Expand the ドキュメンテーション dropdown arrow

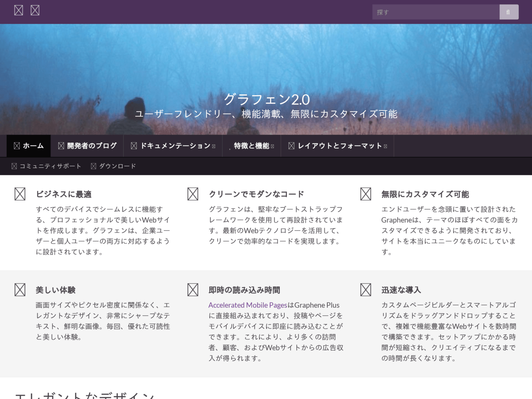click(214, 146)
